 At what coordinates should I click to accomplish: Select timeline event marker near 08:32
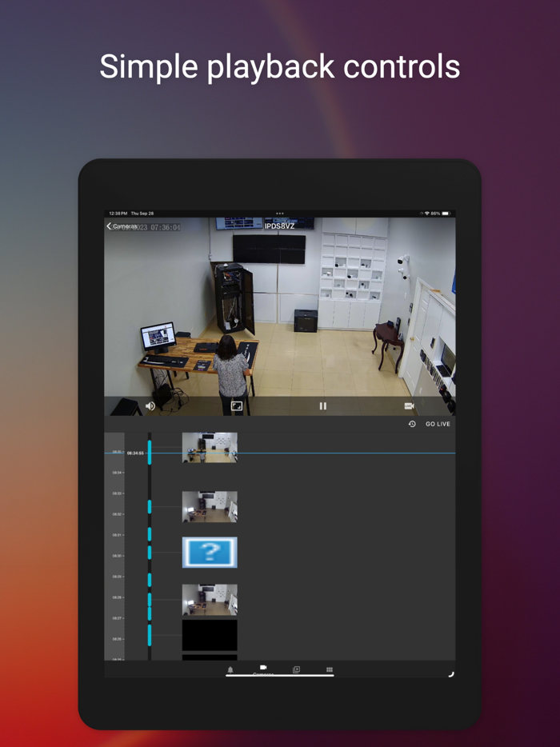(x=150, y=507)
